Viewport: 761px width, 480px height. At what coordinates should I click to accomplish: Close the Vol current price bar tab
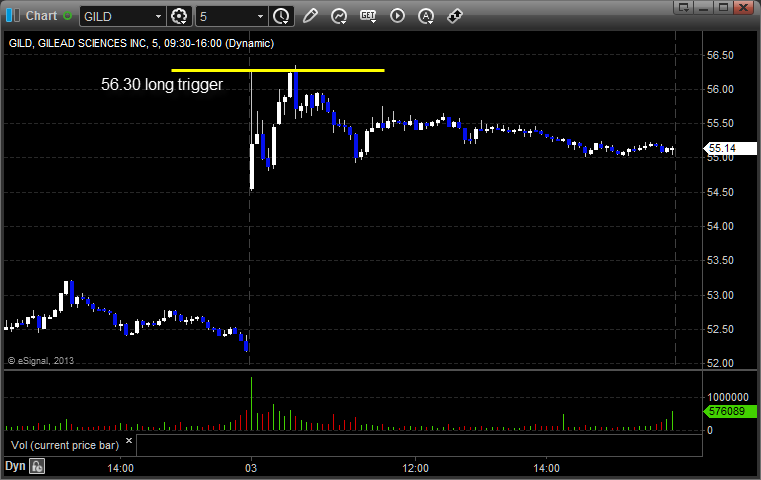click(129, 441)
